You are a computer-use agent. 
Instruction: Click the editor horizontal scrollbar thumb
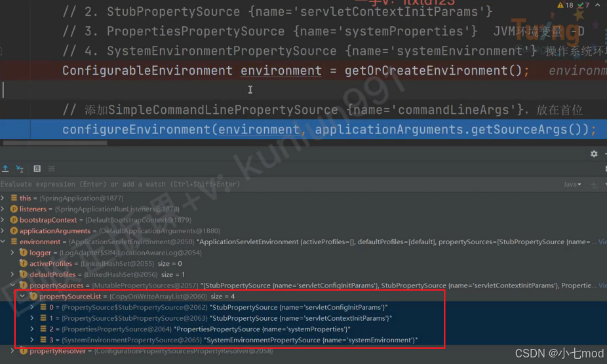click(x=55, y=143)
